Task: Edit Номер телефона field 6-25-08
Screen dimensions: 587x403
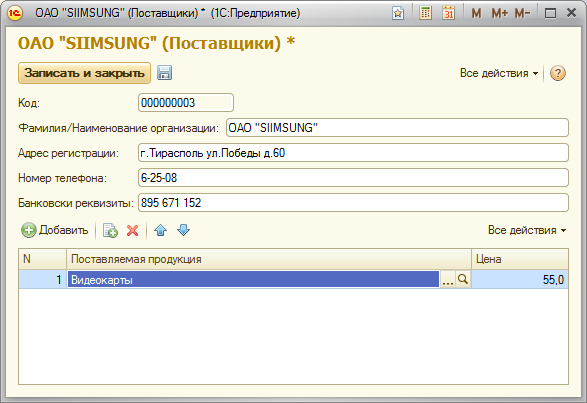Action: pos(353,178)
